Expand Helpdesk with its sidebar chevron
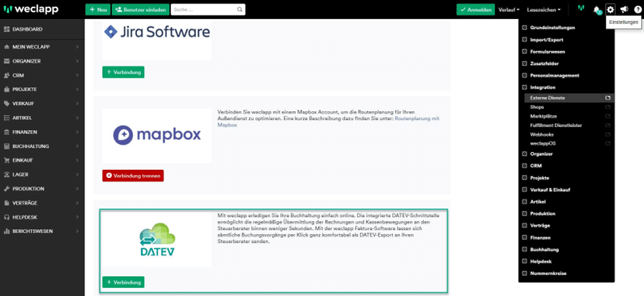 click(x=77, y=217)
